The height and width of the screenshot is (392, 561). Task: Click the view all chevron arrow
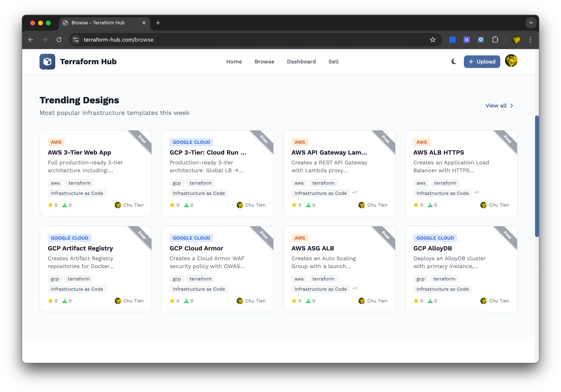tap(511, 106)
